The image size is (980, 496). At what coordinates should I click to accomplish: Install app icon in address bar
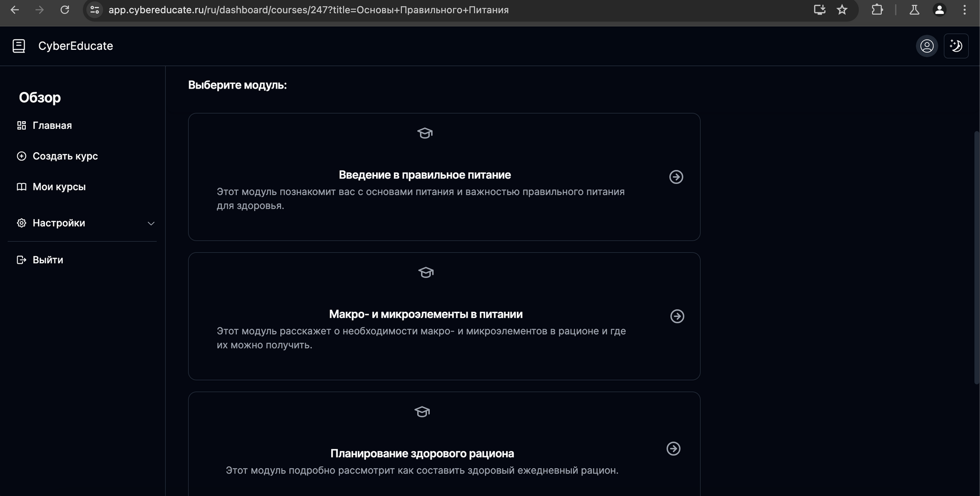pos(820,10)
